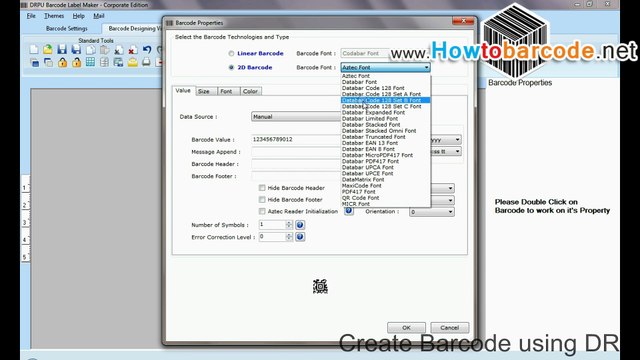Check the Hide Barcode Header checkbox

pyautogui.click(x=262, y=188)
